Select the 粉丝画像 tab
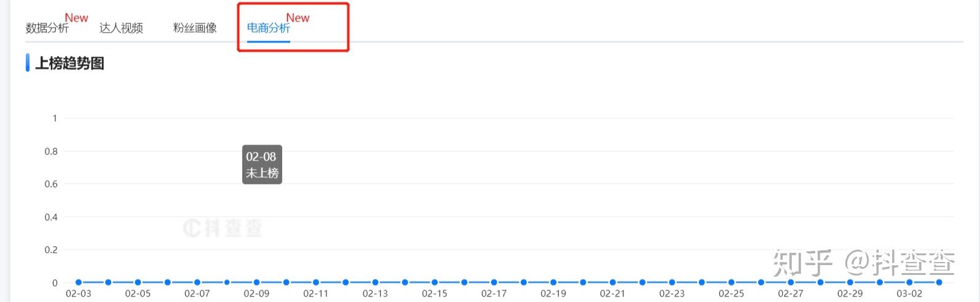 coord(195,28)
